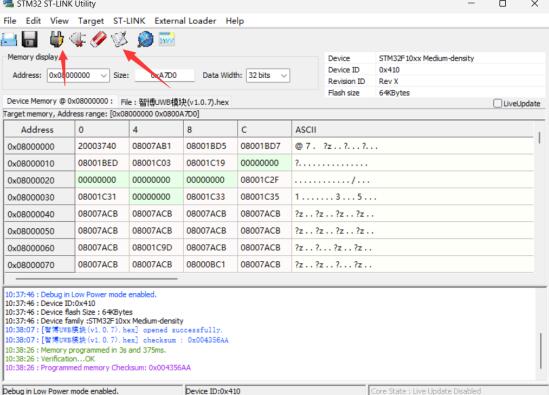
Task: Click the Address column header
Action: tap(39, 130)
